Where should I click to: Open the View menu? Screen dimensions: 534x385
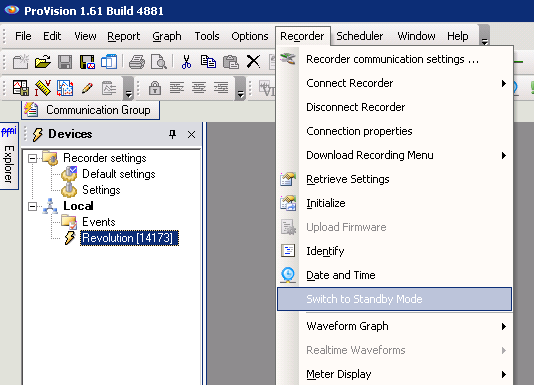pyautogui.click(x=85, y=36)
